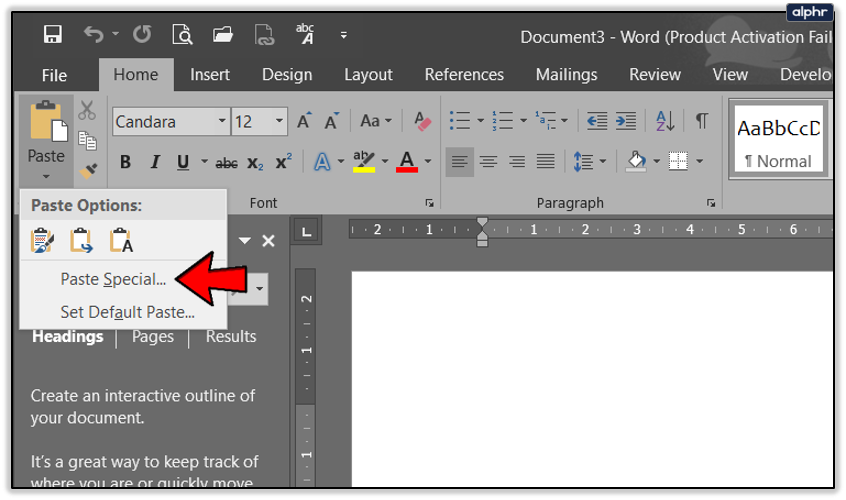The image size is (846, 500).
Task: Open the Undo history dropdown arrow
Action: point(115,34)
